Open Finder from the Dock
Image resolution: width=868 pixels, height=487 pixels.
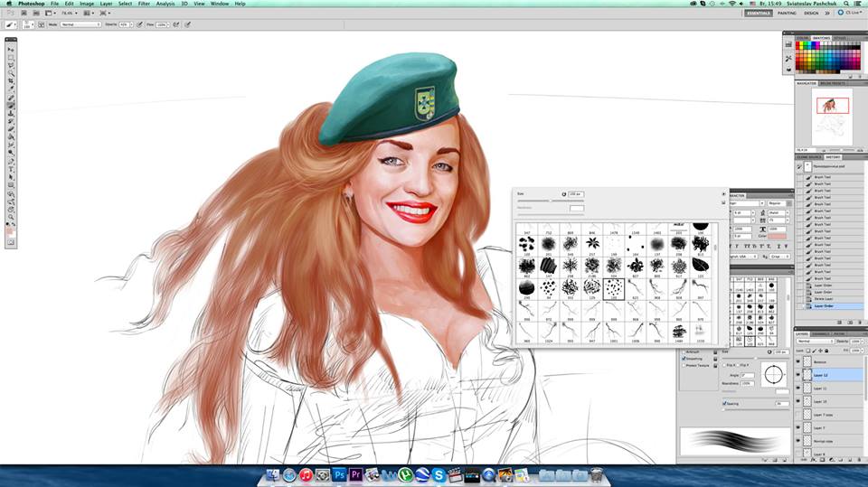[x=273, y=475]
